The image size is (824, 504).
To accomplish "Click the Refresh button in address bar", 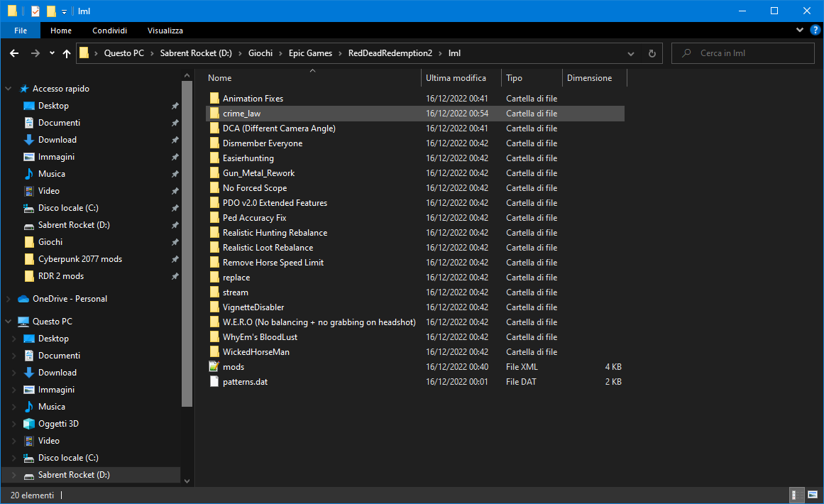I will coord(652,53).
